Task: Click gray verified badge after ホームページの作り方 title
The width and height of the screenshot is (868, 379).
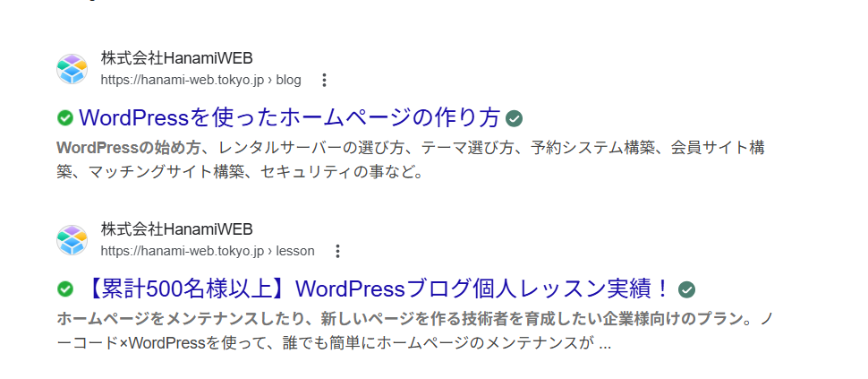Action: (x=514, y=118)
